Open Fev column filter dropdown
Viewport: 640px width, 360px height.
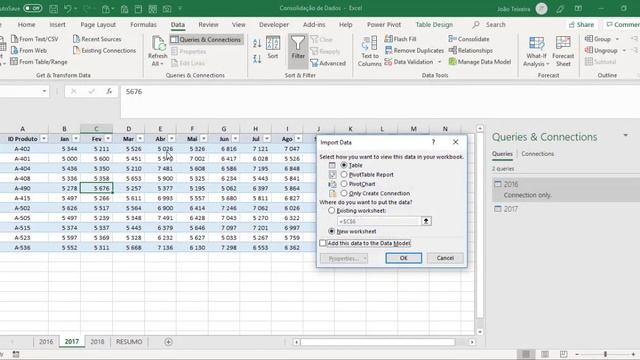pyautogui.click(x=108, y=139)
